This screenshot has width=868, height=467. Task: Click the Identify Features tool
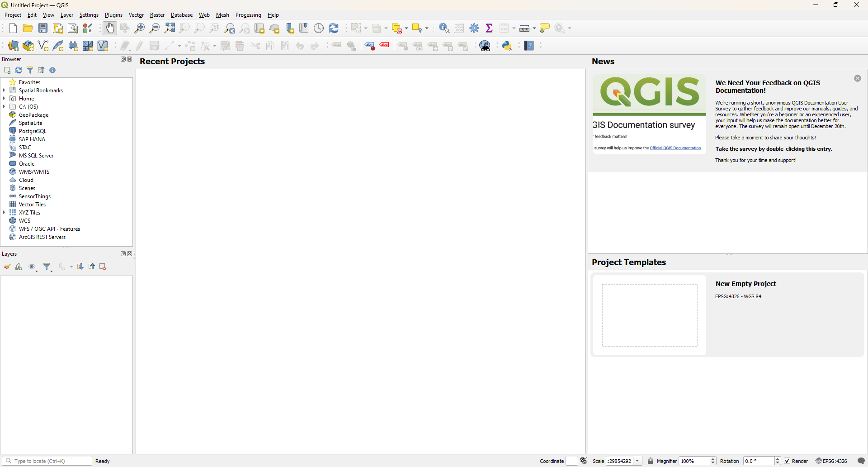(444, 29)
